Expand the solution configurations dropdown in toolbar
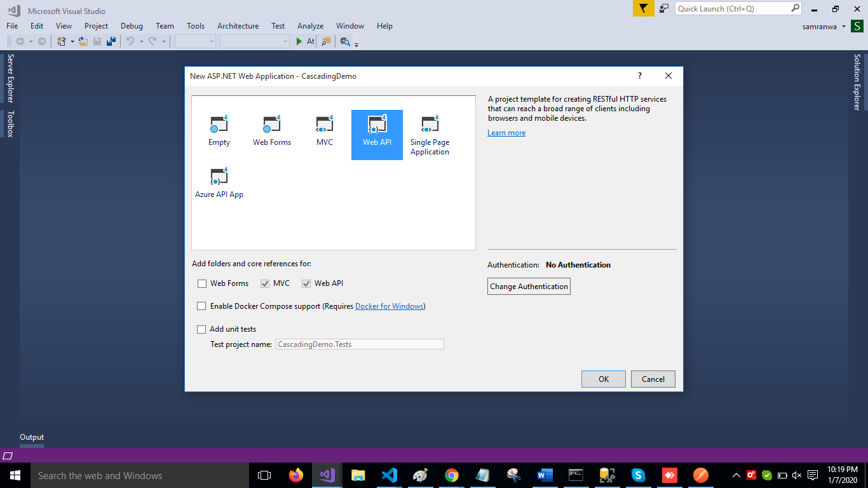Screen dimensions: 868x488 (x=195, y=41)
